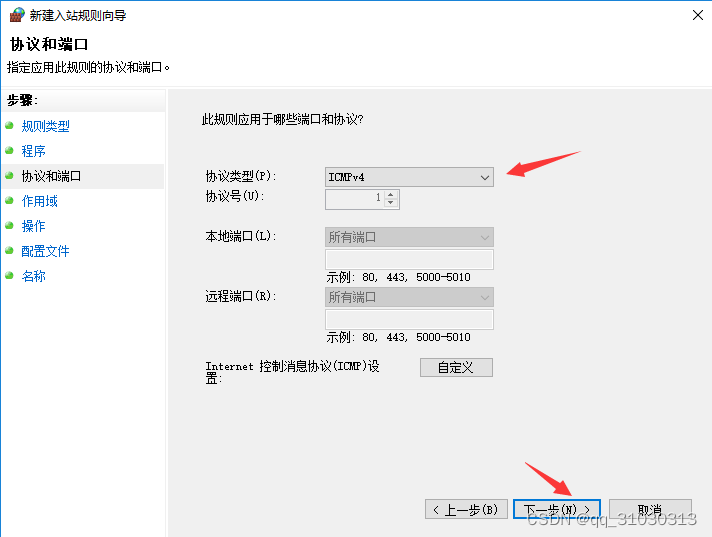Click the green bullet beside 配置文件
The width and height of the screenshot is (712, 537).
pos(9,250)
